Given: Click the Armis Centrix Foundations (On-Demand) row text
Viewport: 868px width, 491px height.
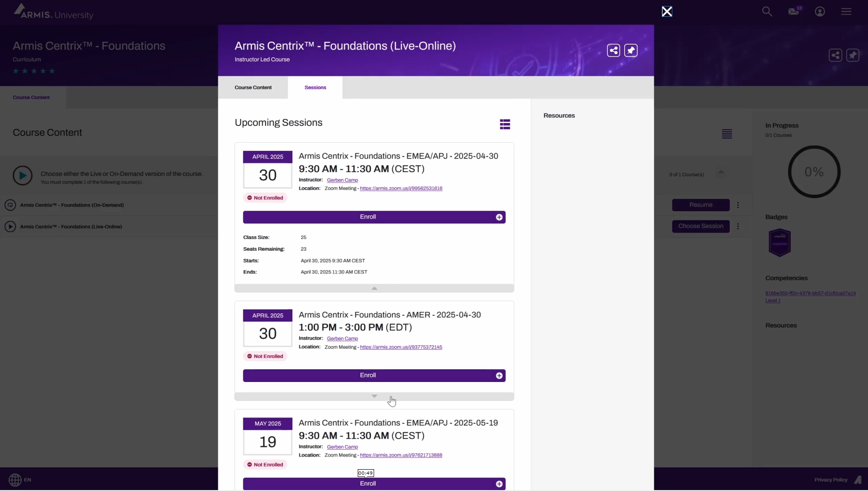Looking at the screenshot, I should click(x=72, y=205).
